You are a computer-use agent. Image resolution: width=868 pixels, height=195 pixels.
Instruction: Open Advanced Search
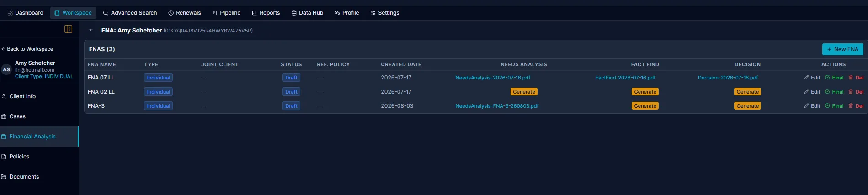coord(130,13)
